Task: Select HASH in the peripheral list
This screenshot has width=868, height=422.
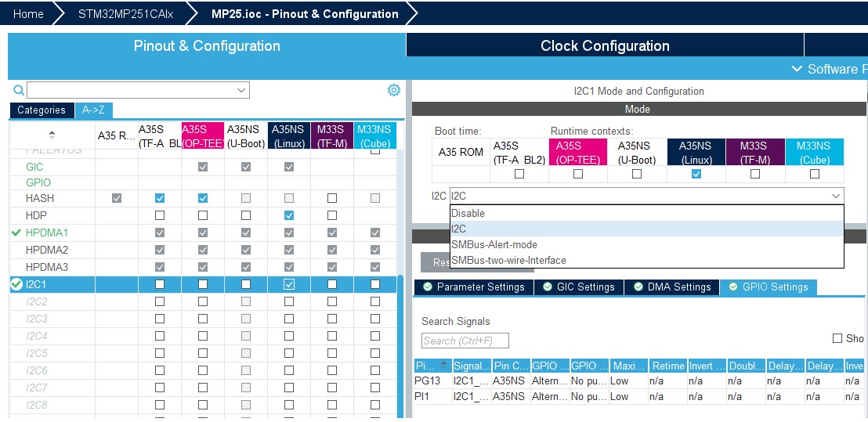Action: 40,198
